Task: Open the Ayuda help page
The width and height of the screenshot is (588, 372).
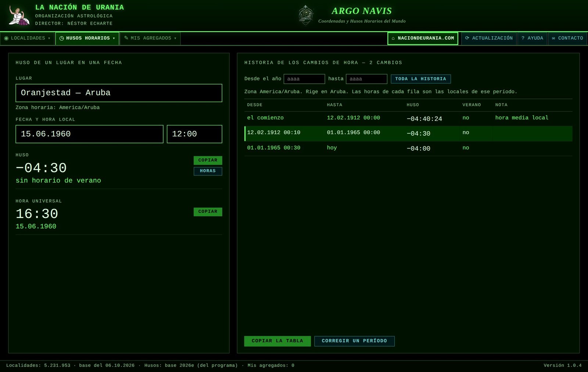Action: point(532,38)
